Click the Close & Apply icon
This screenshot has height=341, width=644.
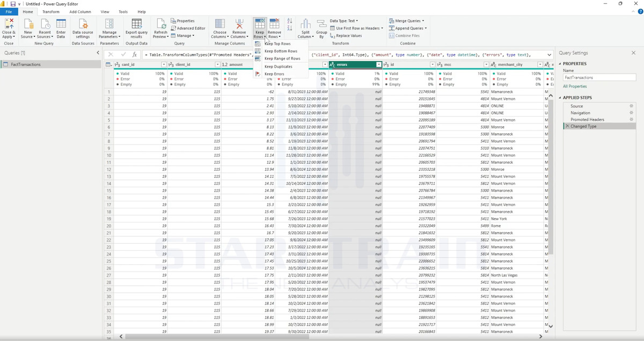tap(9, 24)
